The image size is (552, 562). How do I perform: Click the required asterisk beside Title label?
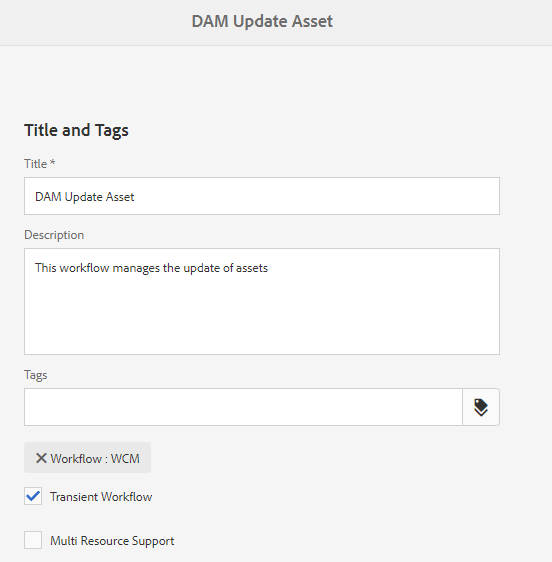coord(52,162)
